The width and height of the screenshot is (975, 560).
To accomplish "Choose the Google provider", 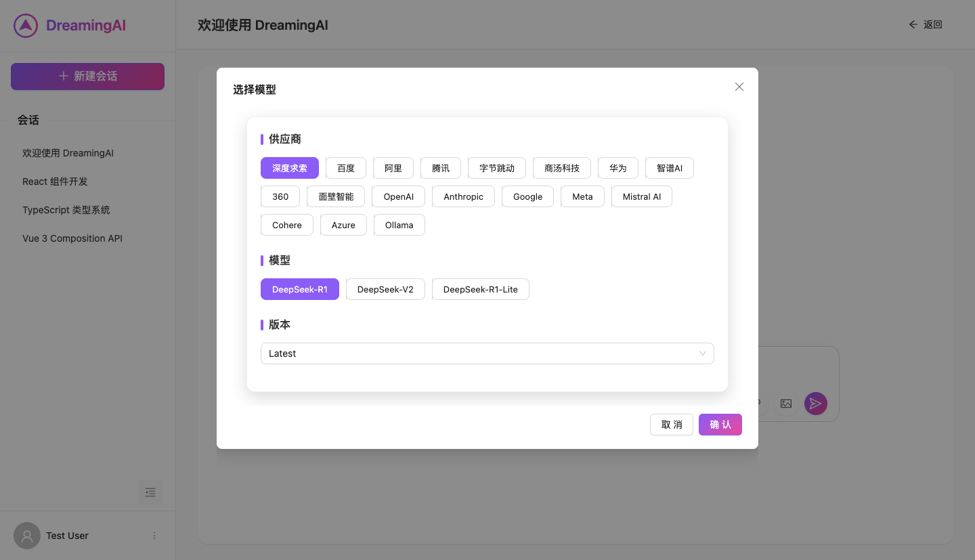I will pyautogui.click(x=528, y=196).
